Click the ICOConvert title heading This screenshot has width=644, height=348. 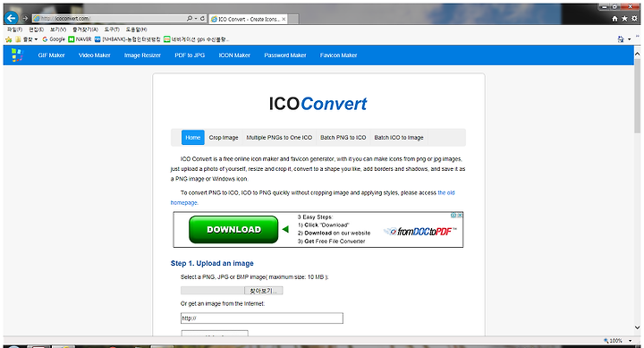[x=318, y=104]
